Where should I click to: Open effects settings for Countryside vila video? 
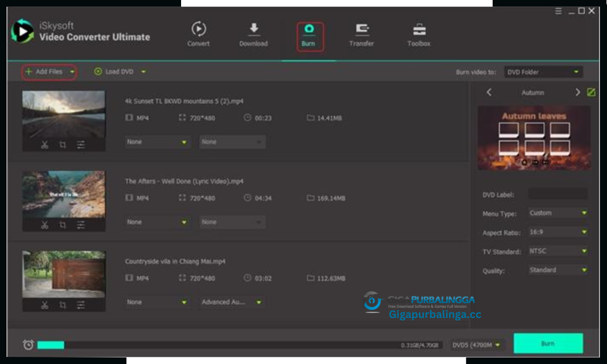pyautogui.click(x=81, y=305)
